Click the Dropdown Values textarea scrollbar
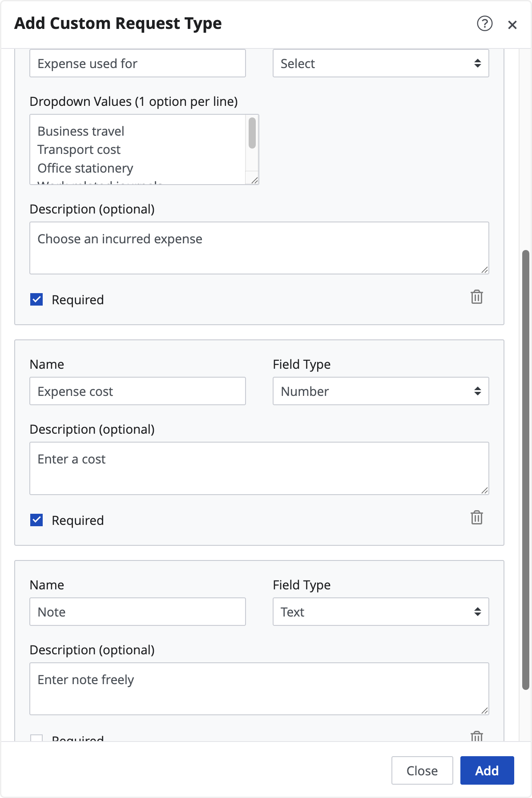 point(252,133)
